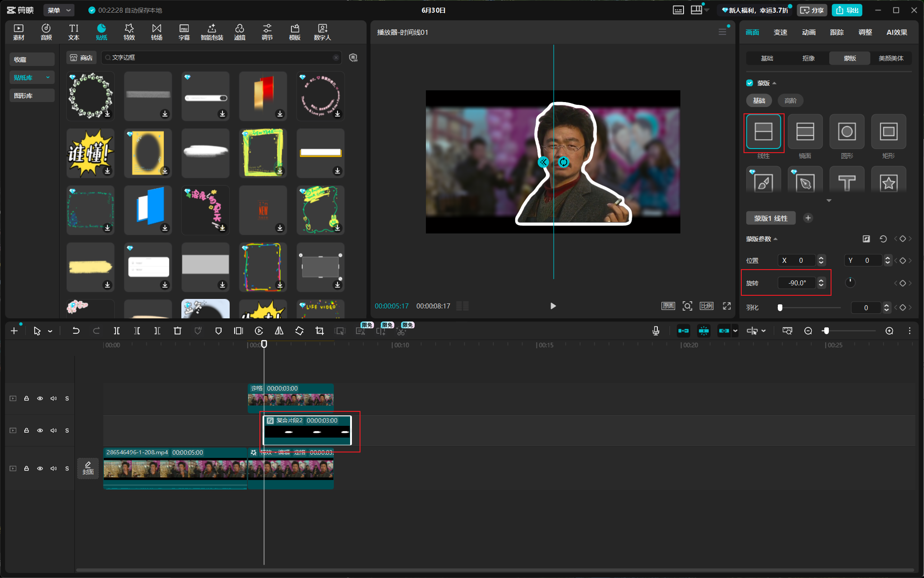Expand the 菜单 menu dropdown
Image resolution: width=924 pixels, height=578 pixels.
59,10
